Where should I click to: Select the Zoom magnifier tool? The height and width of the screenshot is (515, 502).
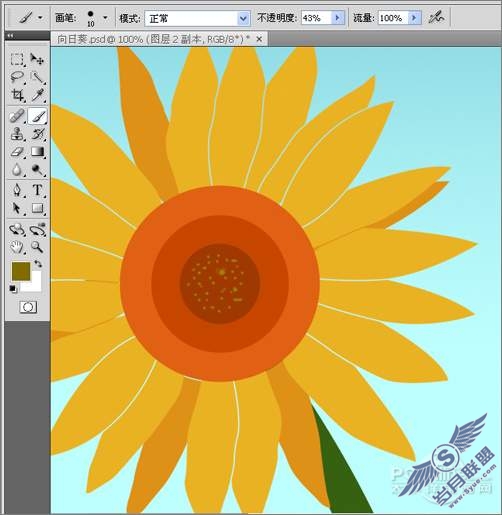tap(37, 247)
